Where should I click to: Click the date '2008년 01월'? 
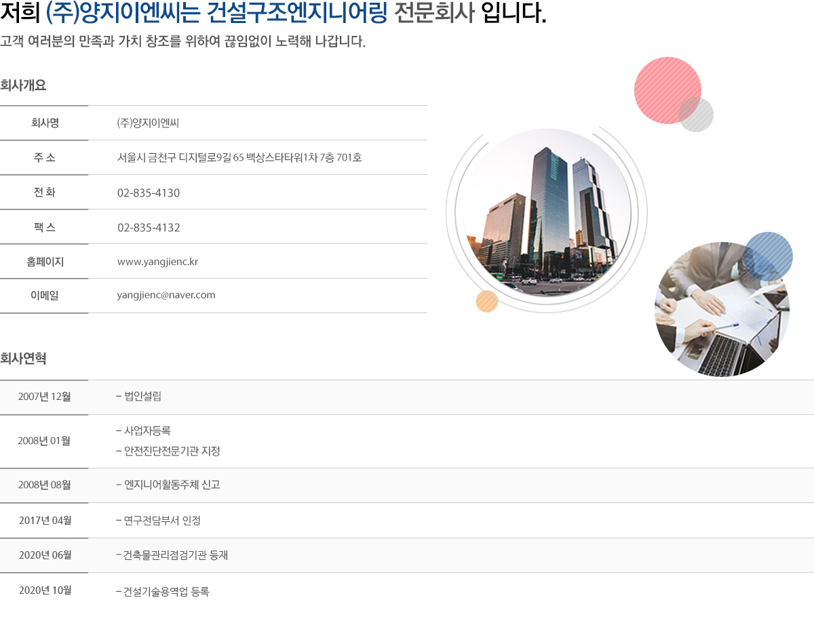point(44,441)
